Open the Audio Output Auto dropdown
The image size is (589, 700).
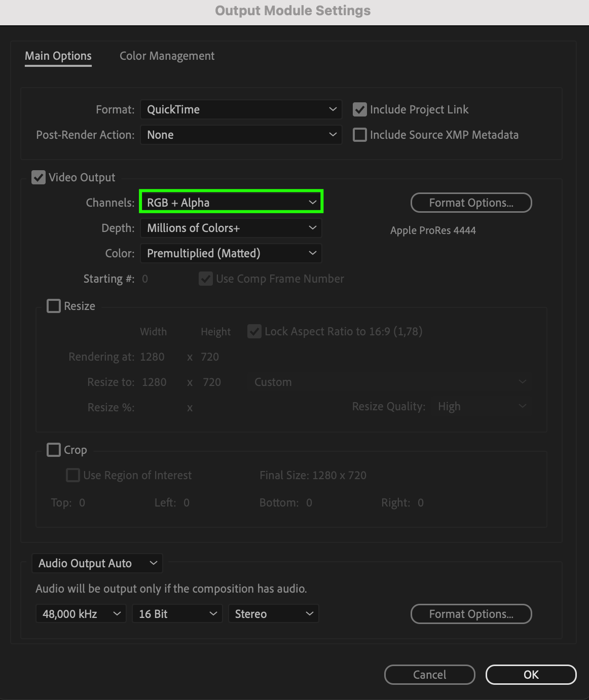point(97,563)
